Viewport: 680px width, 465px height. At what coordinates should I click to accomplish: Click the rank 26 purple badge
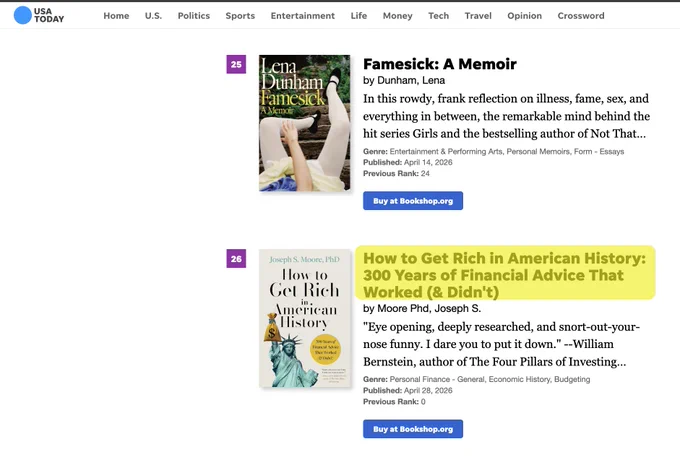tap(236, 259)
